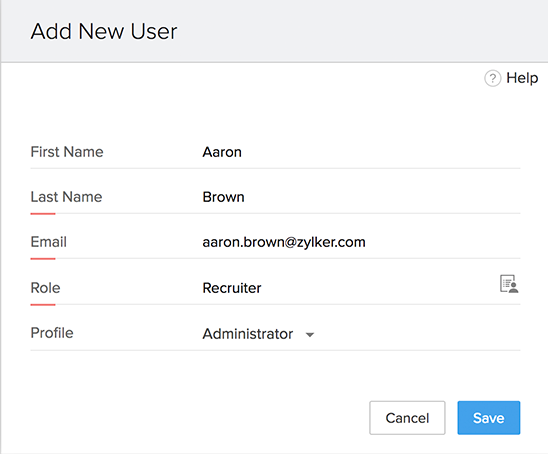Viewport: 548px width, 454px height.
Task: Open the role lookup icon
Action: click(509, 284)
